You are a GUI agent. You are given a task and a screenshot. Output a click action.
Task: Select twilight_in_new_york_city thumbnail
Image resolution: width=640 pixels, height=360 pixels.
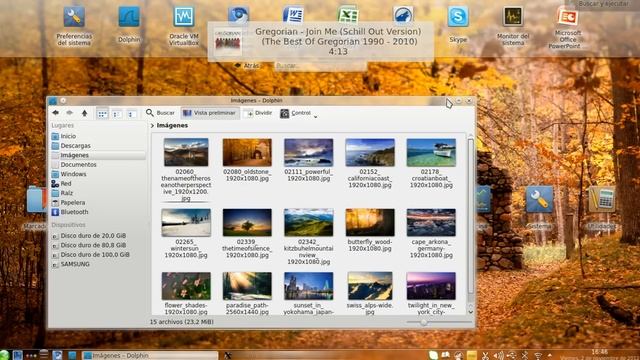click(431, 286)
